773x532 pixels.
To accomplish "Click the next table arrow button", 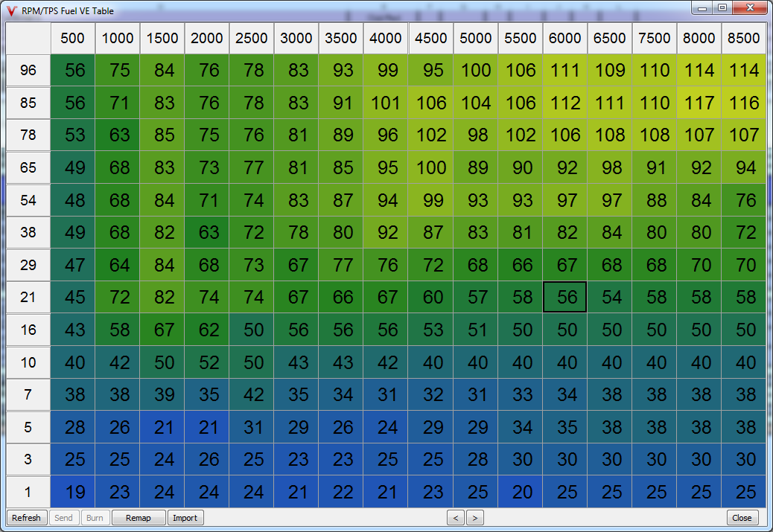I will click(x=474, y=518).
